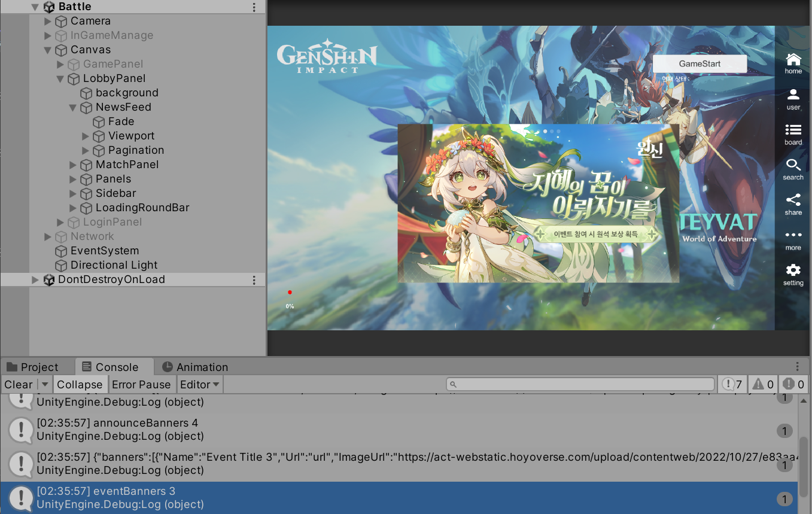Viewport: 812px width, 514px height.
Task: Open the board list icon
Action: 793,130
